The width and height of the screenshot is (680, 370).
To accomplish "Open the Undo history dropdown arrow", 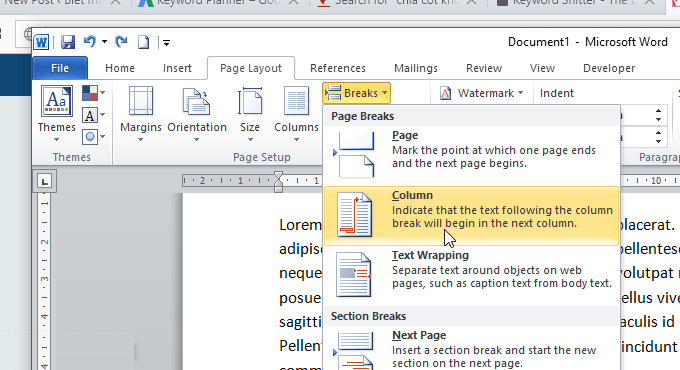I will point(104,42).
